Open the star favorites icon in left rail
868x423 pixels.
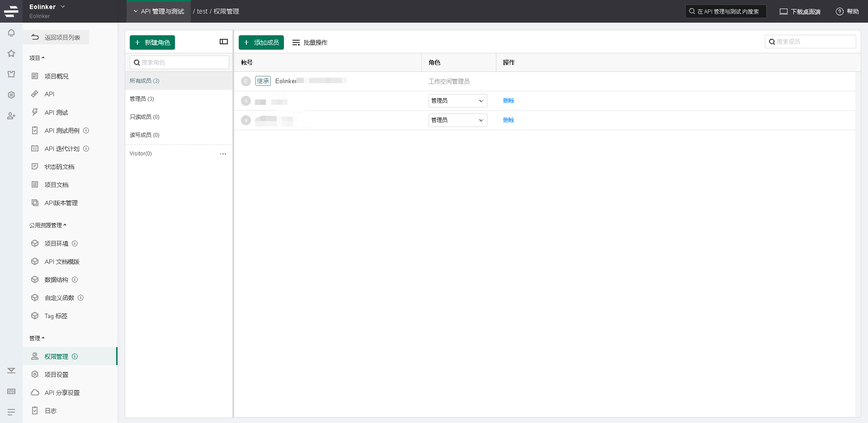[11, 53]
